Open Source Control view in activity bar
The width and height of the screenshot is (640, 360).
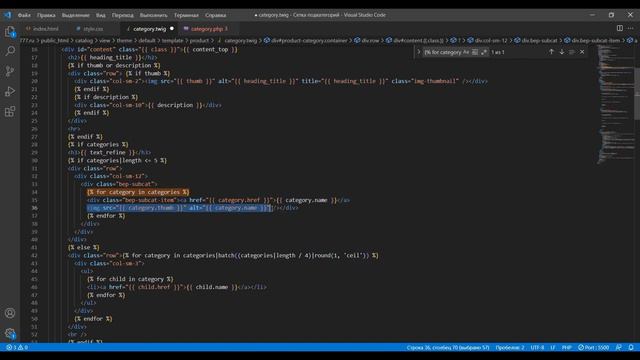10,71
